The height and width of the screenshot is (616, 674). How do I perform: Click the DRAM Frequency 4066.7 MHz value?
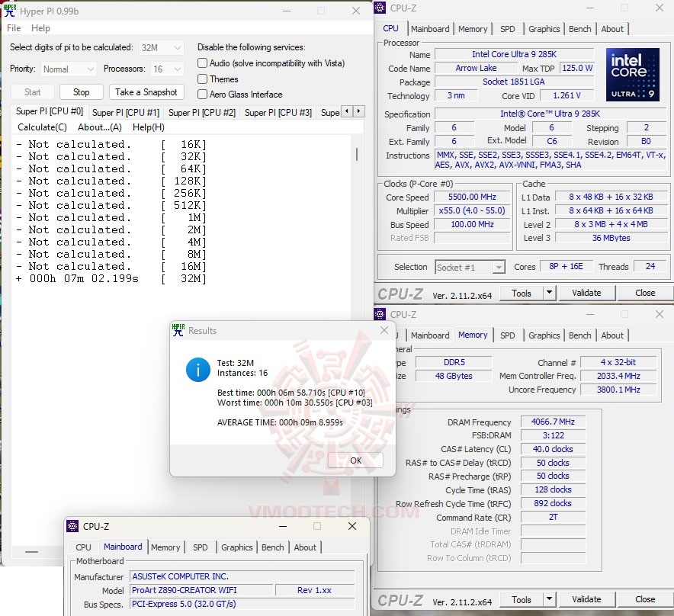(x=553, y=422)
